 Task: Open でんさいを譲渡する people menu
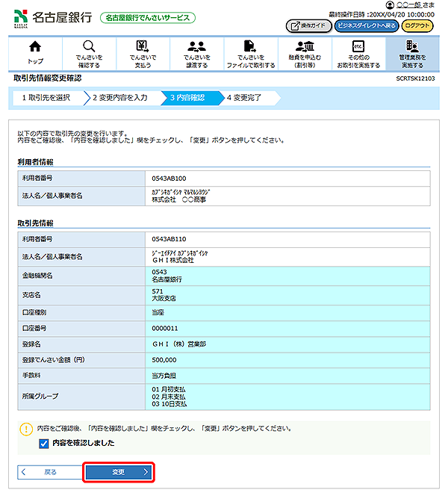196,52
